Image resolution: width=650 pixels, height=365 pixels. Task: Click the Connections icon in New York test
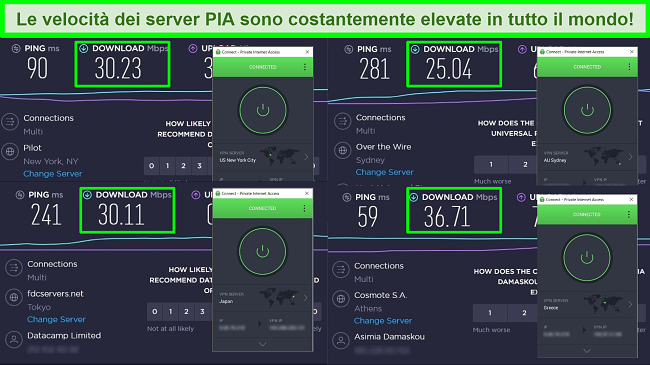[x=10, y=122]
